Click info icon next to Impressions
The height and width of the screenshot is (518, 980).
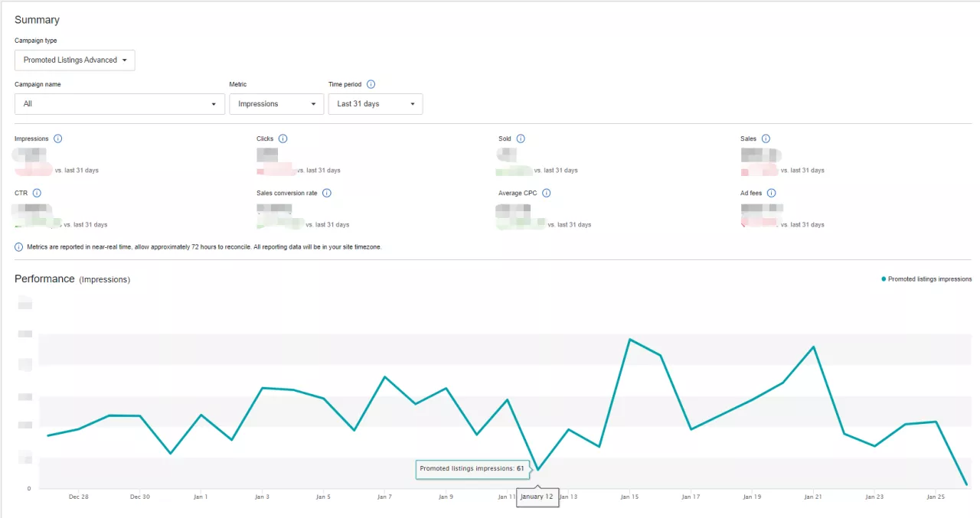[58, 139]
